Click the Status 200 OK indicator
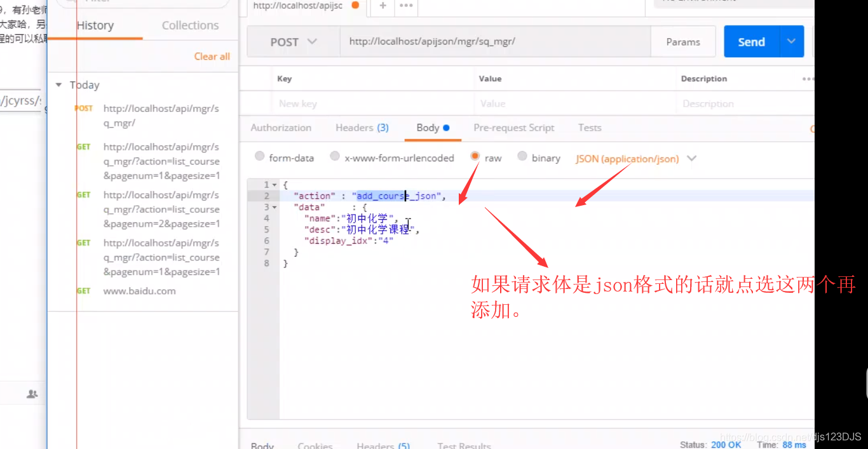The height and width of the screenshot is (449, 868). (710, 445)
